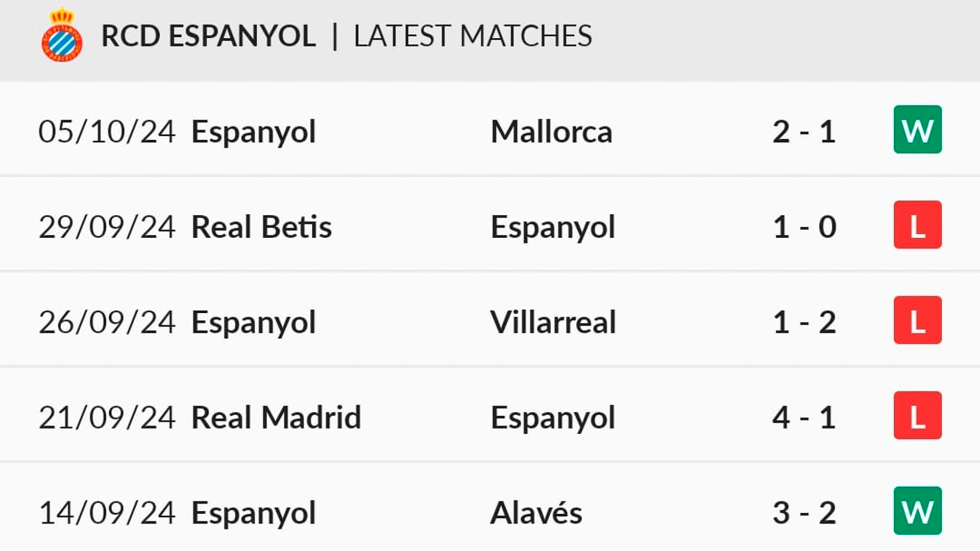This screenshot has width=980, height=551.
Task: Click the green W badge for Mallorca match
Action: 917,130
